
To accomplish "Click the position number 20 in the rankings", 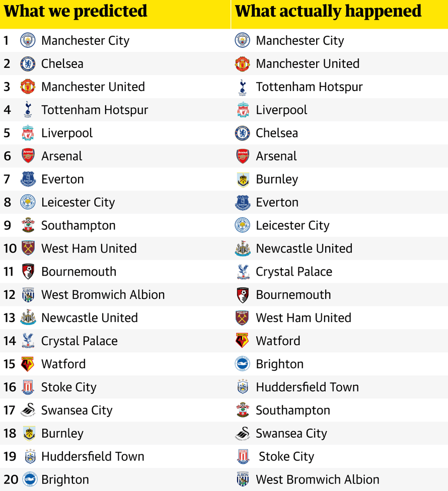I will point(11,480).
